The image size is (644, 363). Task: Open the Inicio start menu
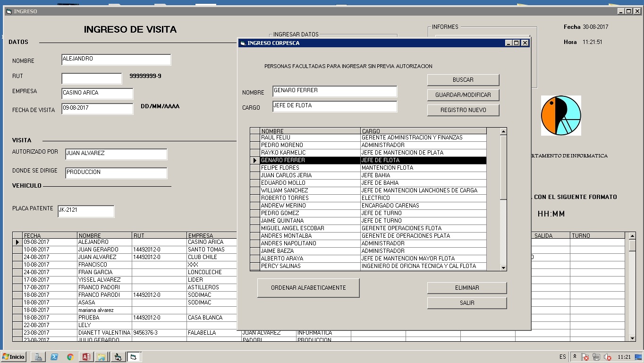pyautogui.click(x=13, y=357)
